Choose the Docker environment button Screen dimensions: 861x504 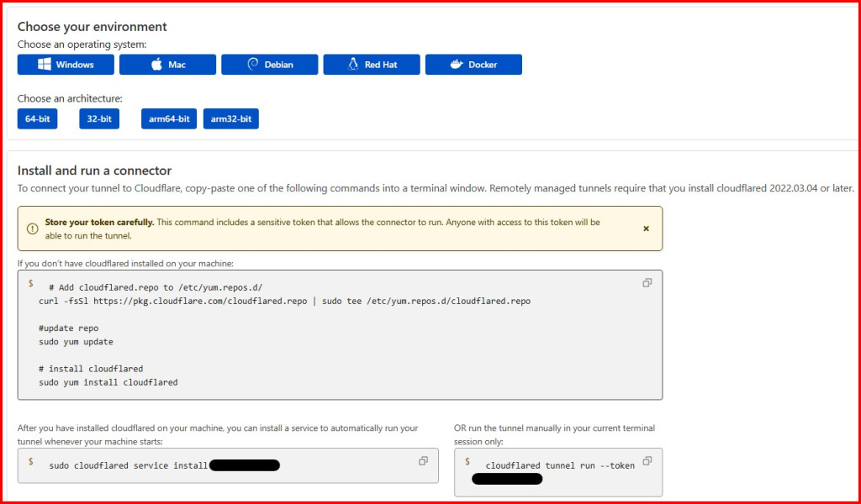tap(473, 65)
